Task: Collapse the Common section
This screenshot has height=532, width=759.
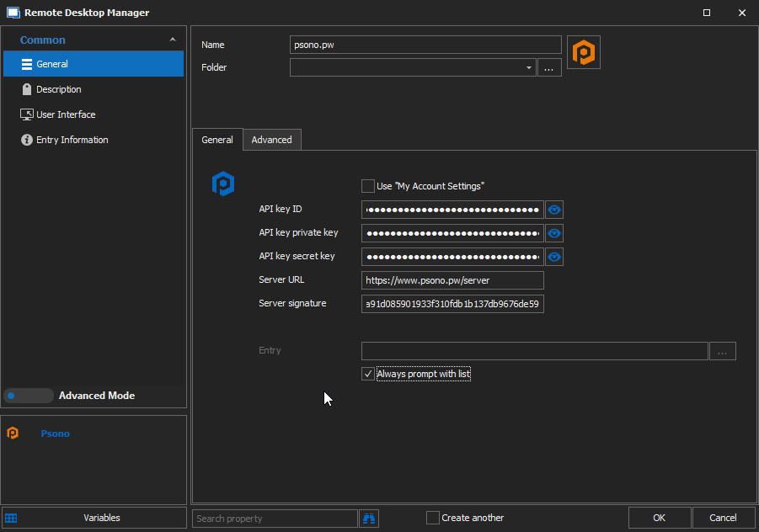Action: tap(173, 39)
